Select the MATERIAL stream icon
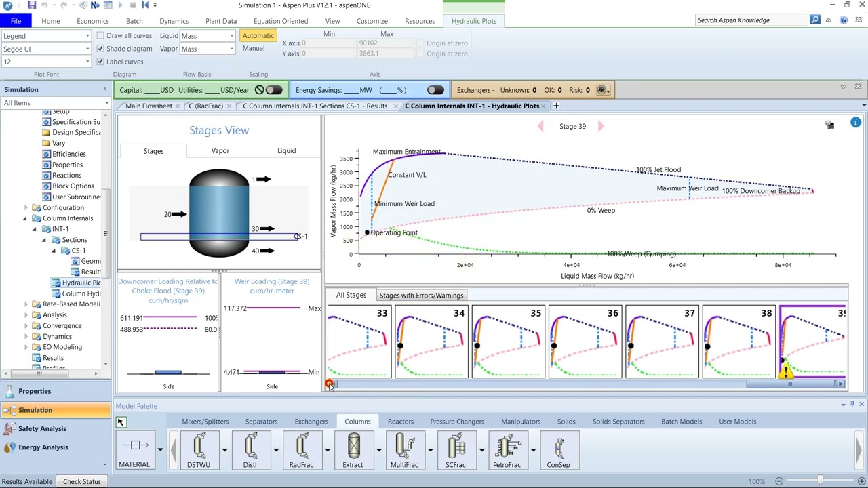This screenshot has width=868, height=488. click(x=134, y=451)
